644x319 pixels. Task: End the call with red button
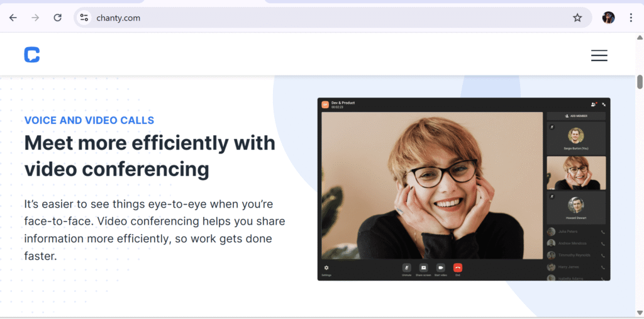(458, 267)
